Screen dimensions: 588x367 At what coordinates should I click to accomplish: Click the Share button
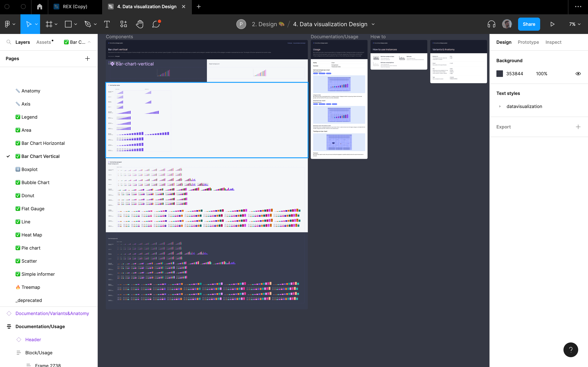(529, 24)
